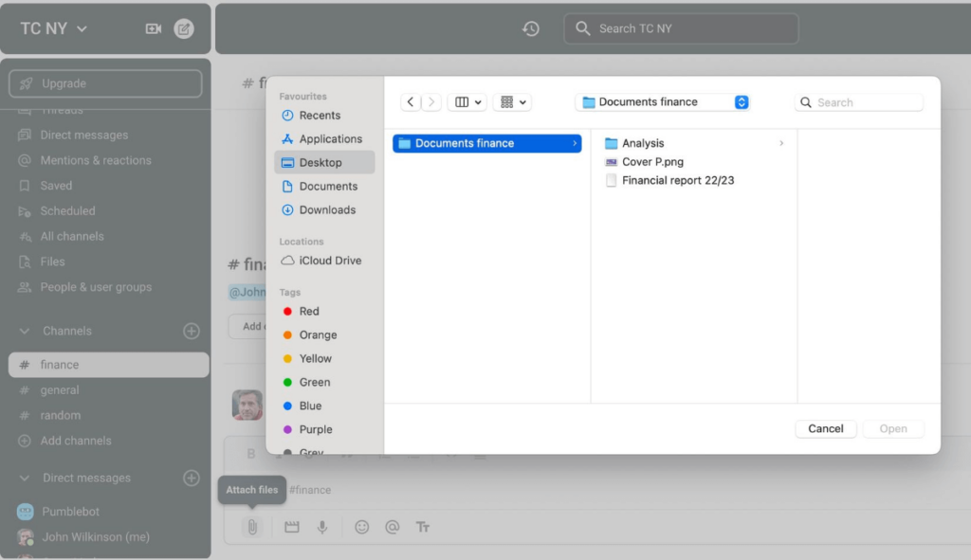Image resolution: width=971 pixels, height=560 pixels.
Task: Click the file dialog Search field
Action: [x=859, y=102]
